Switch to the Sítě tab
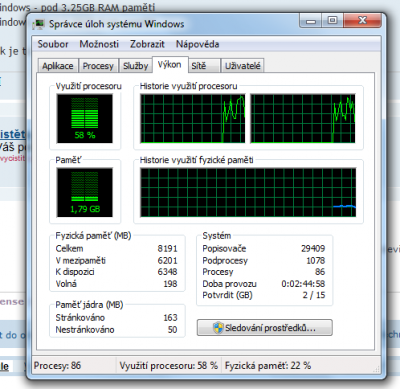Viewport: 400px width, 389px height. coord(203,66)
